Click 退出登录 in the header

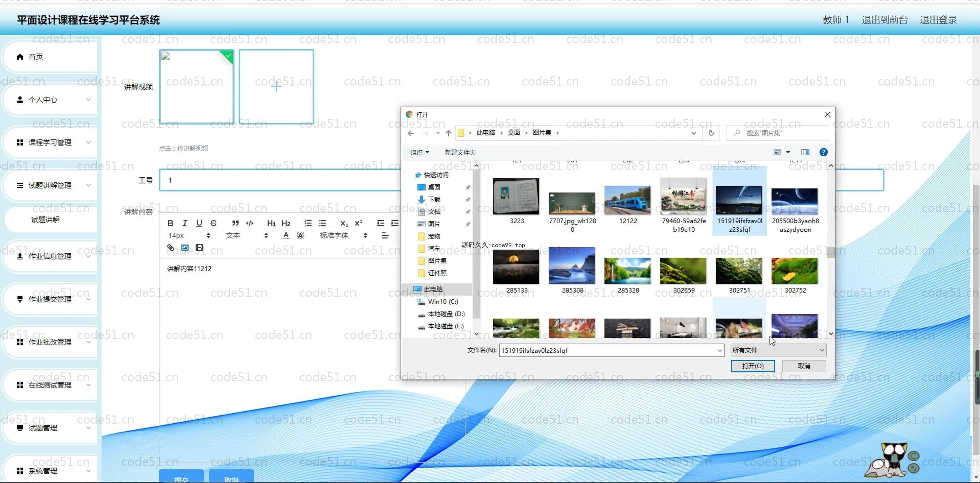pos(938,20)
